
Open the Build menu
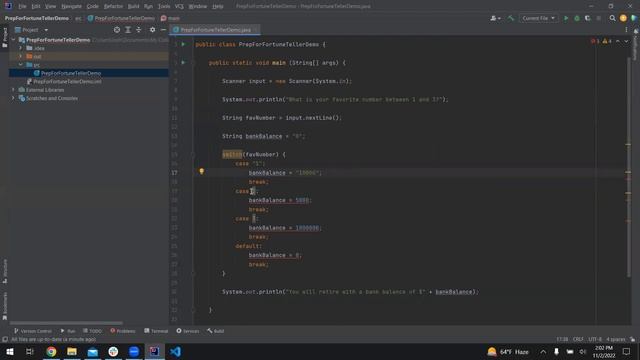point(133,6)
